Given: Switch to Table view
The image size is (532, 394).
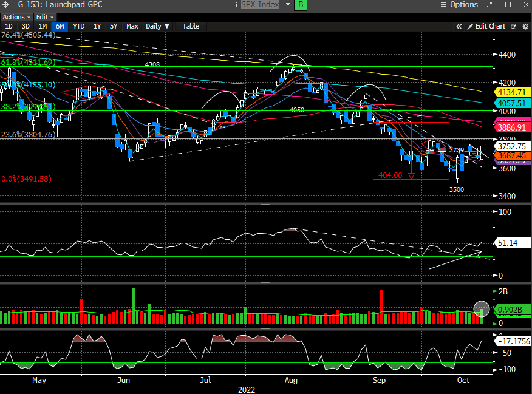Looking at the screenshot, I should click(191, 26).
